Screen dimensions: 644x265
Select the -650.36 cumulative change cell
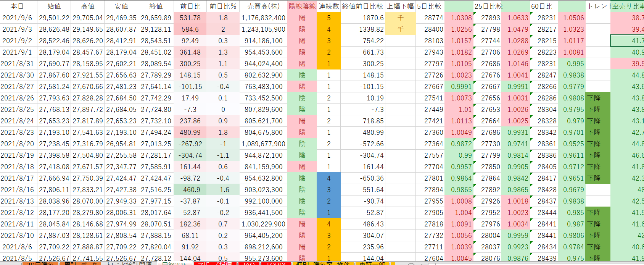363,178
